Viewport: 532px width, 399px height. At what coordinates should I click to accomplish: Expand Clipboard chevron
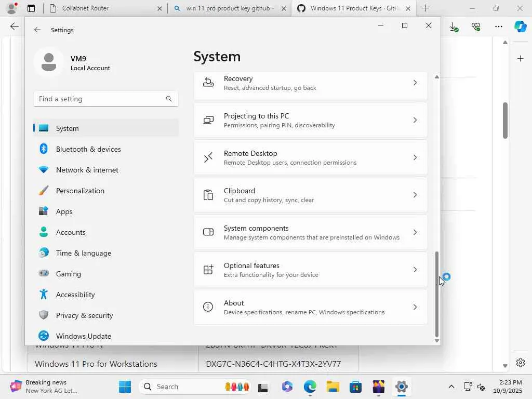click(415, 195)
